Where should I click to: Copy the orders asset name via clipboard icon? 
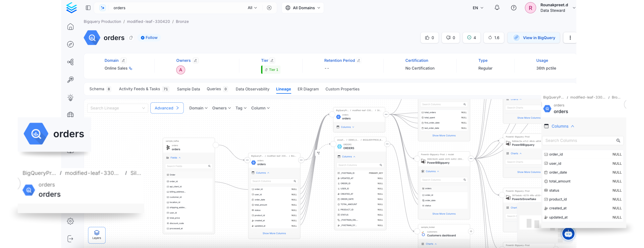(x=131, y=38)
